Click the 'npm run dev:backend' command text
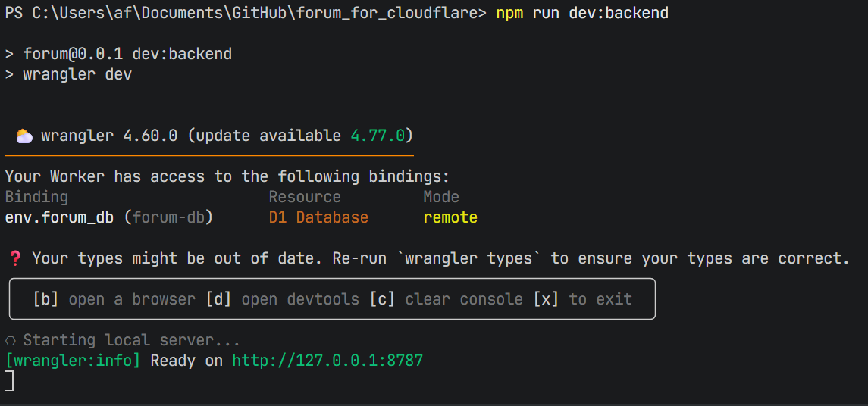This screenshot has height=406, width=868. coord(582,13)
